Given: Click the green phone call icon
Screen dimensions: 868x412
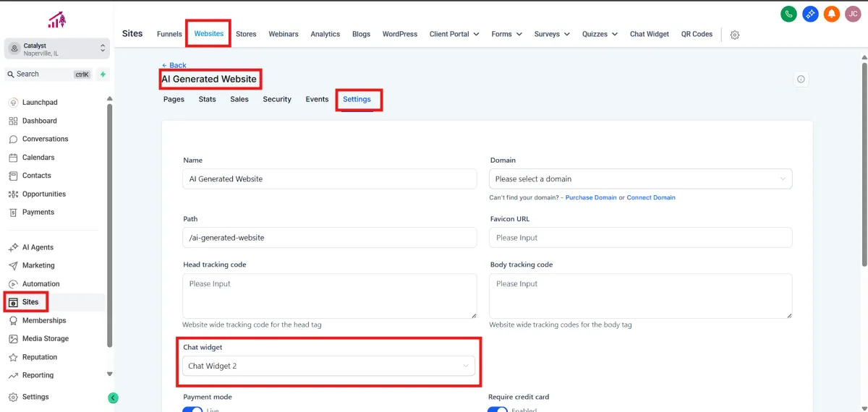Looking at the screenshot, I should 789,14.
